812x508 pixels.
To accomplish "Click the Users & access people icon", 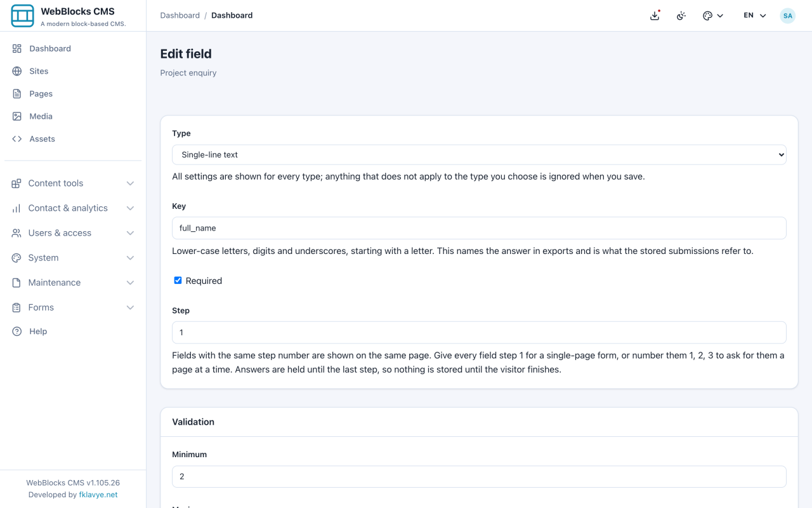I will click(16, 233).
